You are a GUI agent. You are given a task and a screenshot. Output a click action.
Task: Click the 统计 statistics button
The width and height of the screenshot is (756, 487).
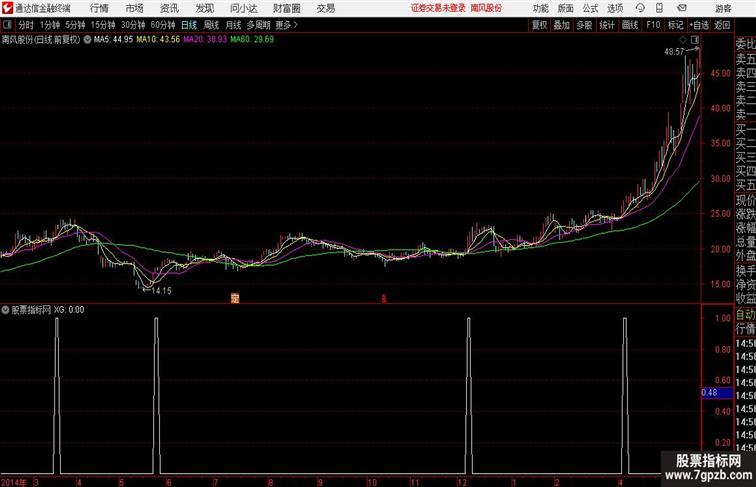click(x=607, y=25)
